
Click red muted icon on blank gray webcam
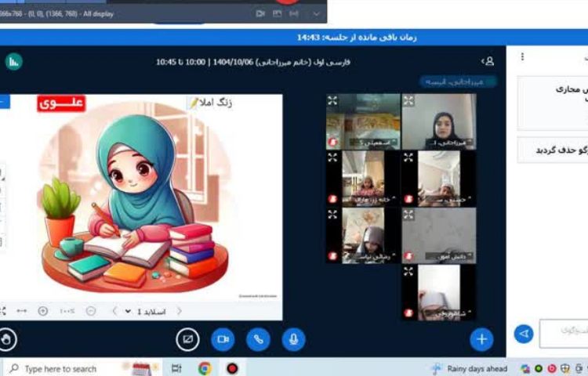408,256
